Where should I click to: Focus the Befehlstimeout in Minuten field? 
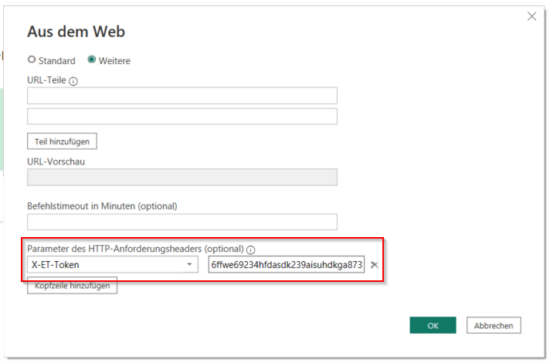(x=182, y=222)
